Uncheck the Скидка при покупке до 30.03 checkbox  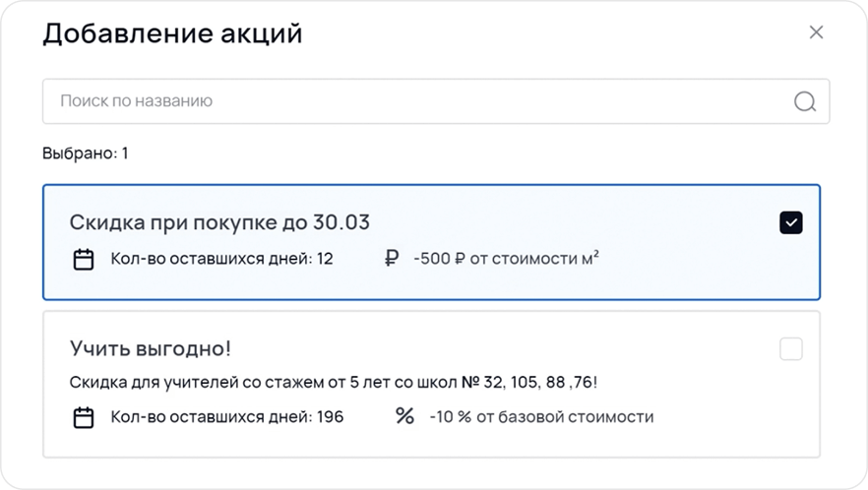pyautogui.click(x=791, y=222)
